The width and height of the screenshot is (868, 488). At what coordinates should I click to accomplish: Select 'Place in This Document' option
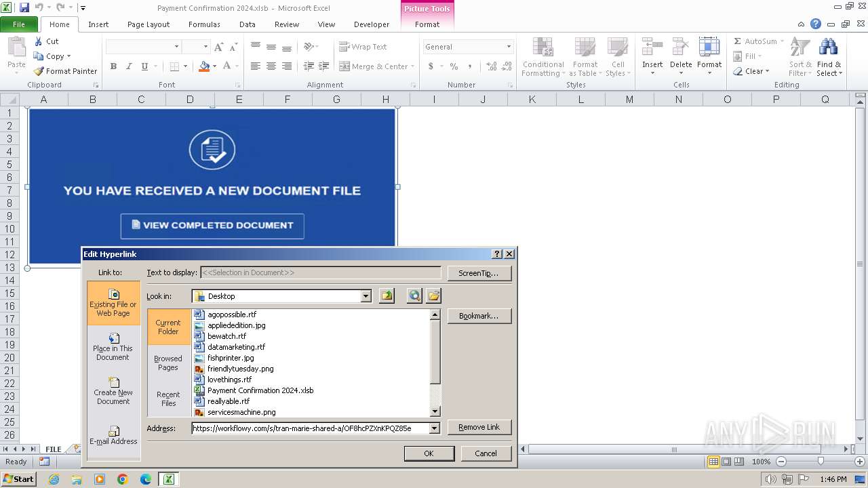click(113, 346)
